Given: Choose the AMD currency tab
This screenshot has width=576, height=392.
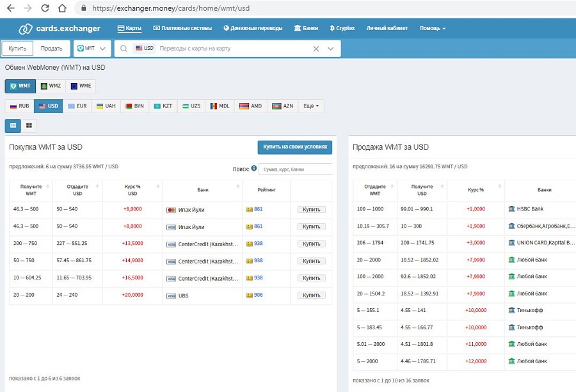Looking at the screenshot, I should point(251,106).
